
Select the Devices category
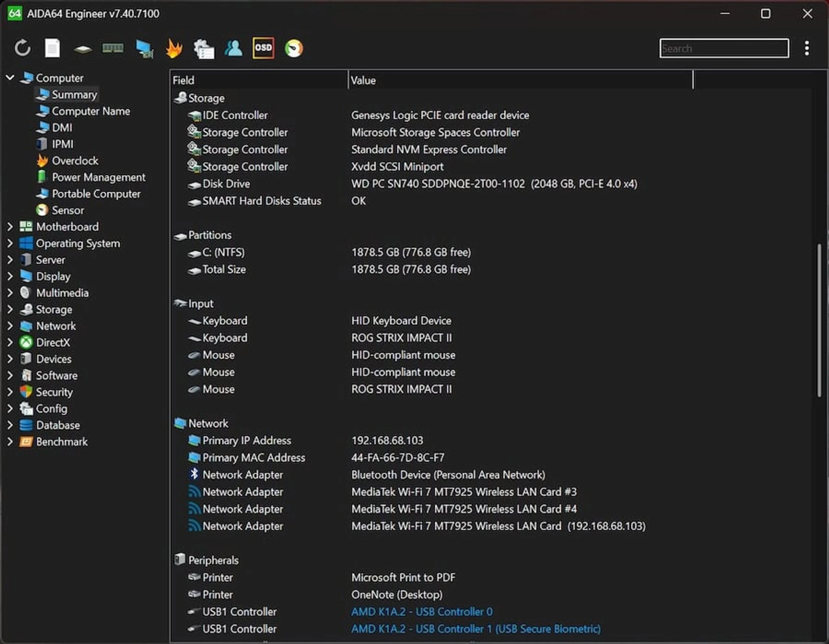tap(54, 359)
